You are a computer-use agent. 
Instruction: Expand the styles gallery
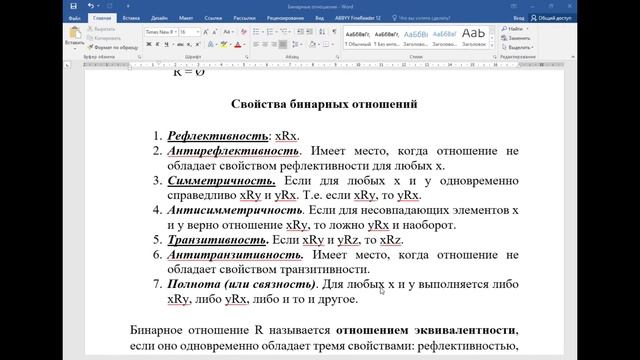[492, 45]
